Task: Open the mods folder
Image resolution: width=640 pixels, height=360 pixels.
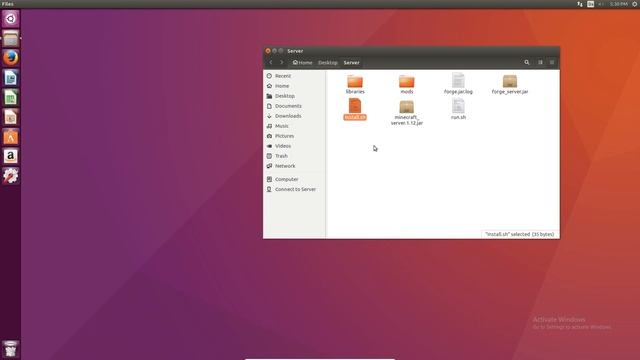Action: (x=407, y=84)
